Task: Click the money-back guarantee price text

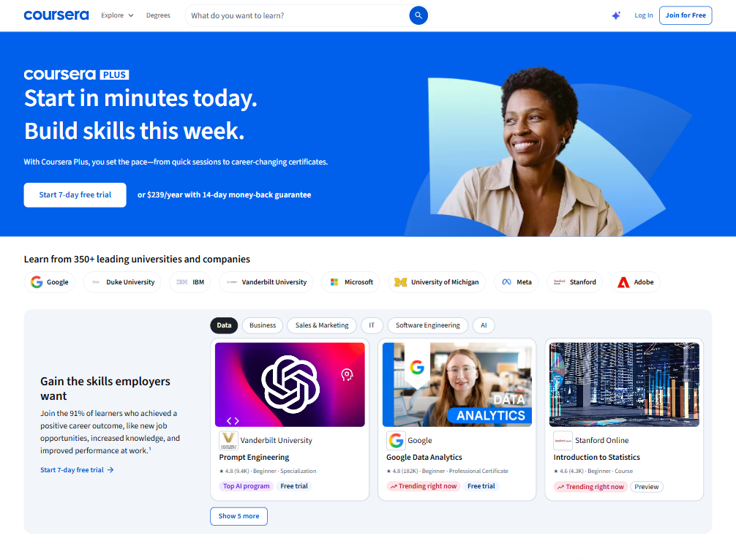Action: pyautogui.click(x=225, y=194)
